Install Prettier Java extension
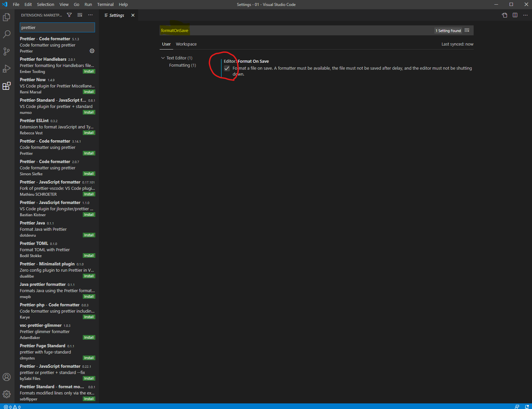Screen dimensions: 532x409 [89, 235]
